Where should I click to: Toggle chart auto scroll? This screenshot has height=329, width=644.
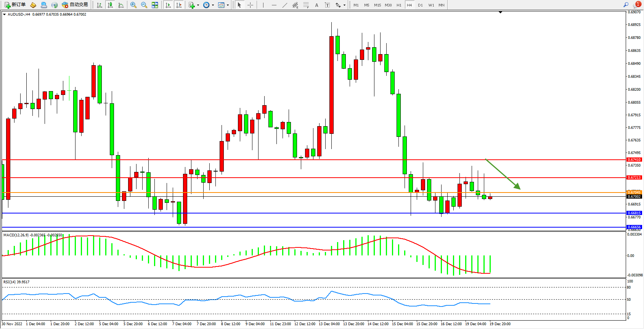click(168, 5)
